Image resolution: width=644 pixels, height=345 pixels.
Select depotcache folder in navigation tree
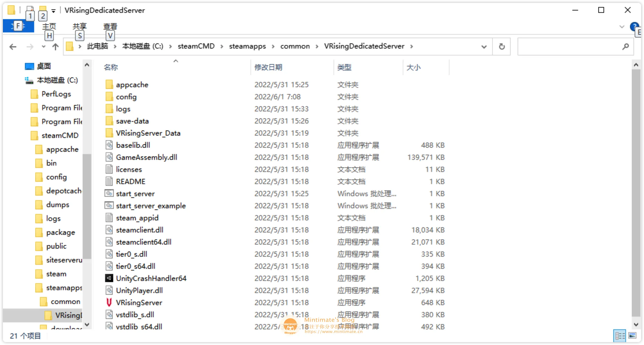(x=63, y=191)
